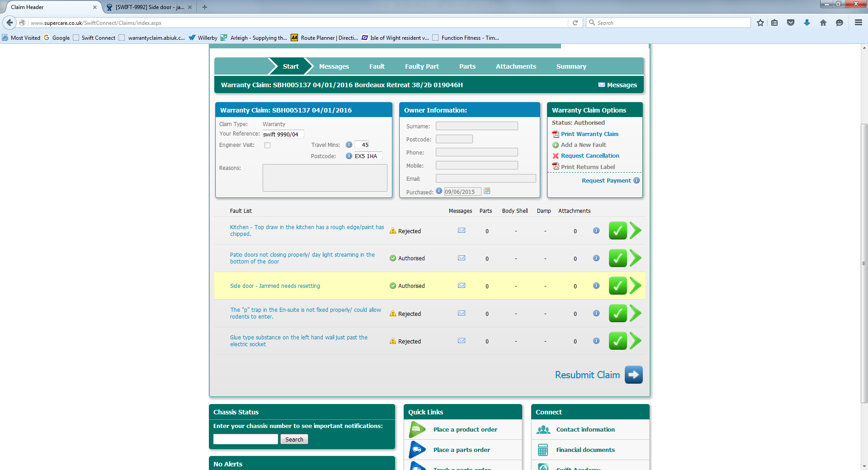Click the Request Payment link

click(606, 181)
